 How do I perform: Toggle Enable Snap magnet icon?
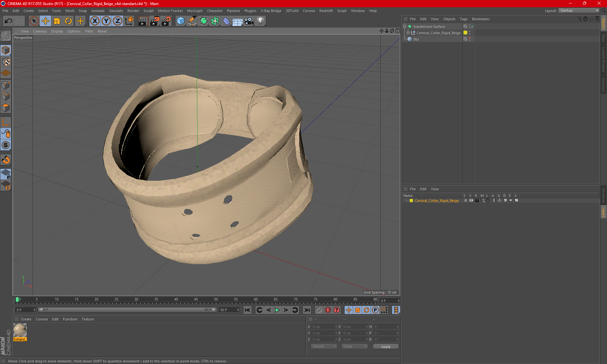(6, 160)
